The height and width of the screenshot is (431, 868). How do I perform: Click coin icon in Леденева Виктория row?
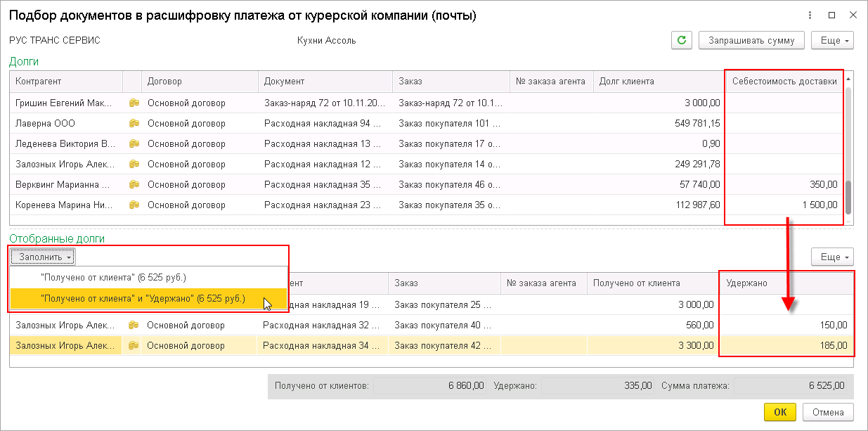click(x=133, y=144)
